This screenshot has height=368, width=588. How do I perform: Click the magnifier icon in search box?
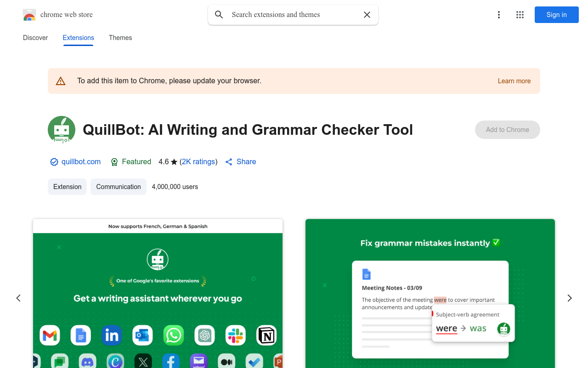point(219,15)
